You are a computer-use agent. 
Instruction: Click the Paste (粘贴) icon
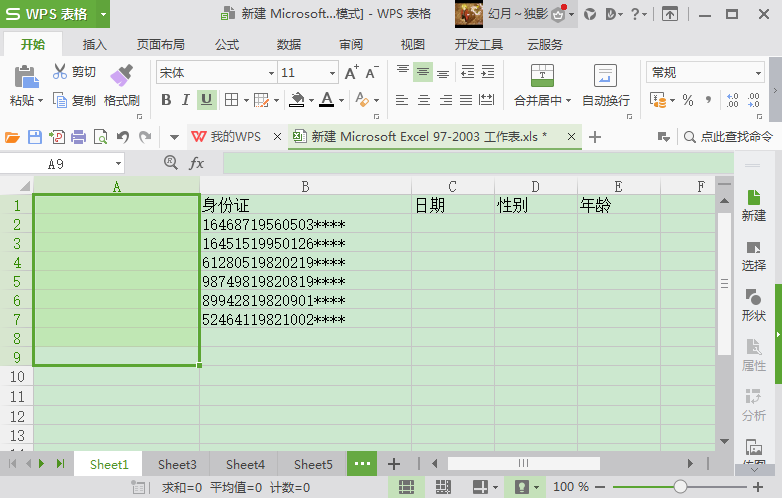(26, 77)
